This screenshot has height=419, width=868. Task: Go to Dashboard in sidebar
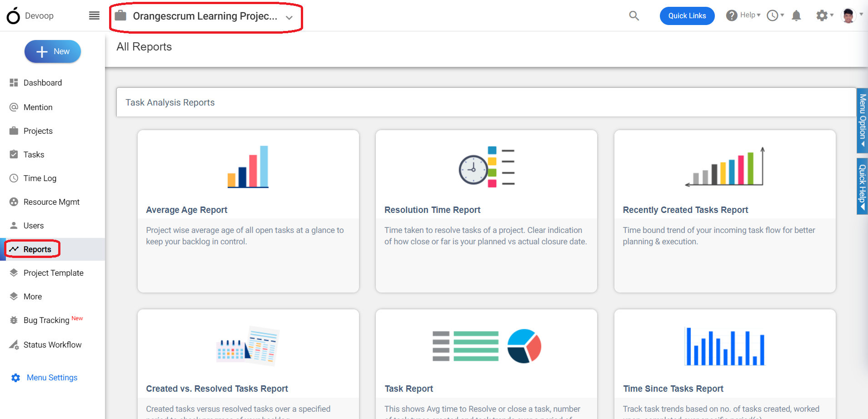(43, 83)
